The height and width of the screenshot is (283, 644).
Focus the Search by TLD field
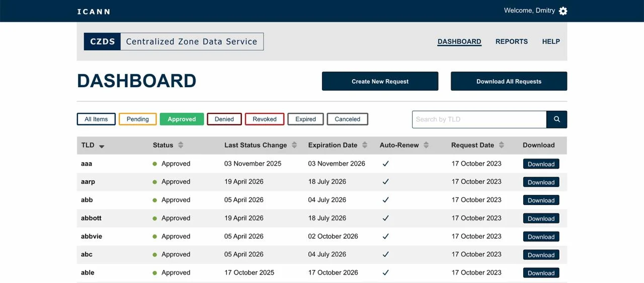pyautogui.click(x=479, y=119)
